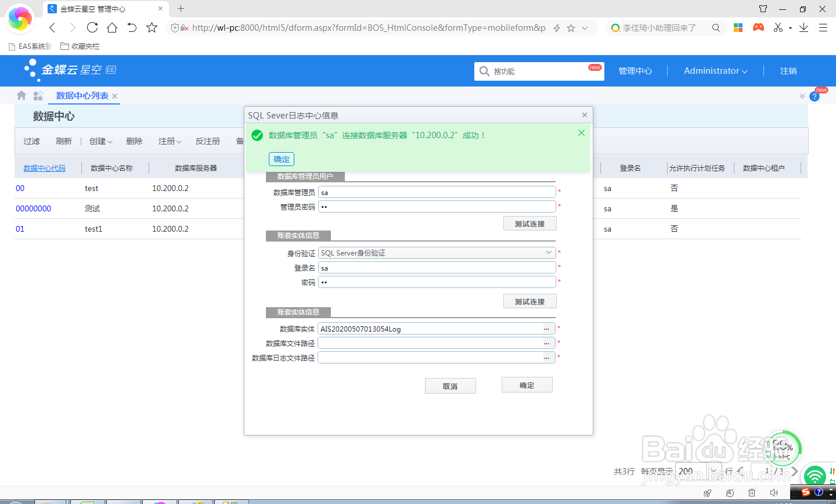This screenshot has width=836, height=504.
Task: Click the speaker volume icon
Action: [774, 492]
